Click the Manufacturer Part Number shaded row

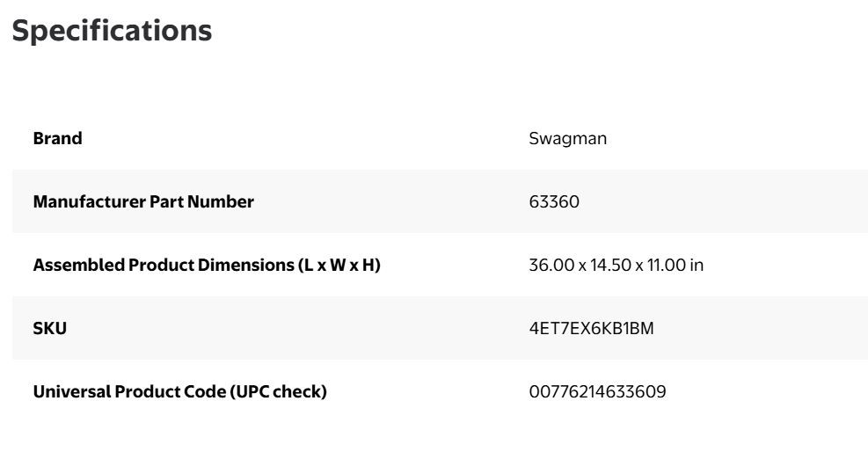(440, 201)
